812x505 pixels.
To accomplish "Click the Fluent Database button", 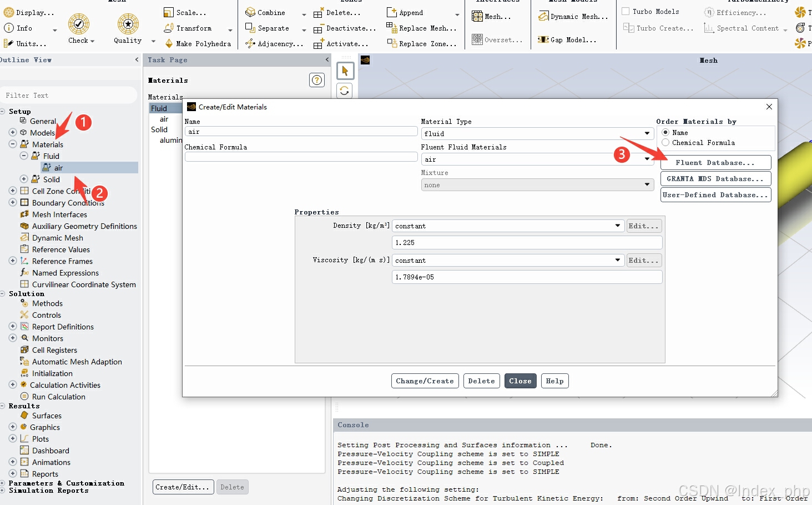I will (715, 163).
